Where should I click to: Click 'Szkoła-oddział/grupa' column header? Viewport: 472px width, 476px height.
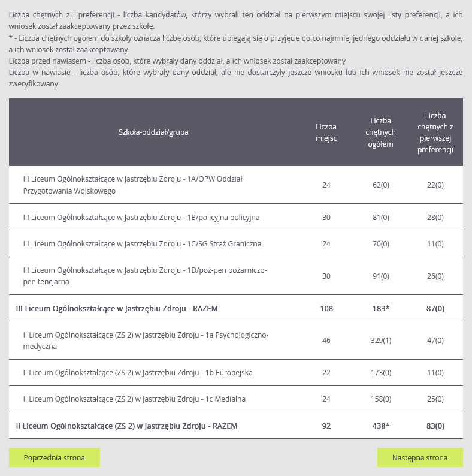(x=153, y=132)
